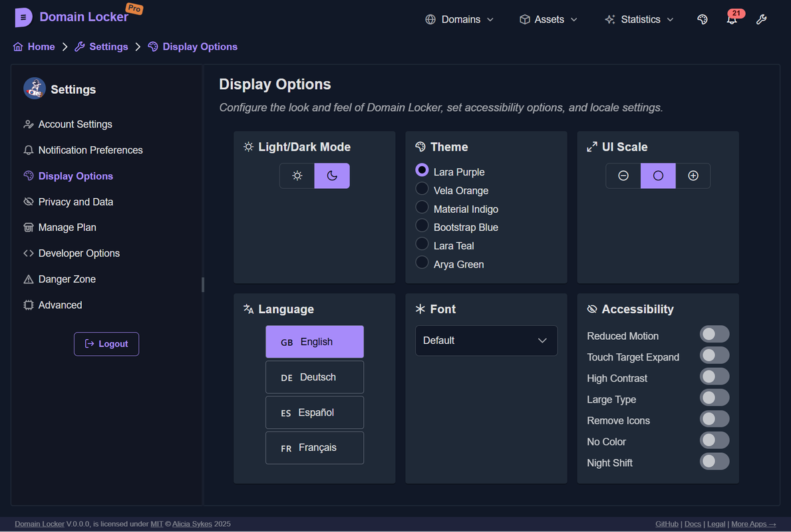Choose the English language button

(x=315, y=342)
